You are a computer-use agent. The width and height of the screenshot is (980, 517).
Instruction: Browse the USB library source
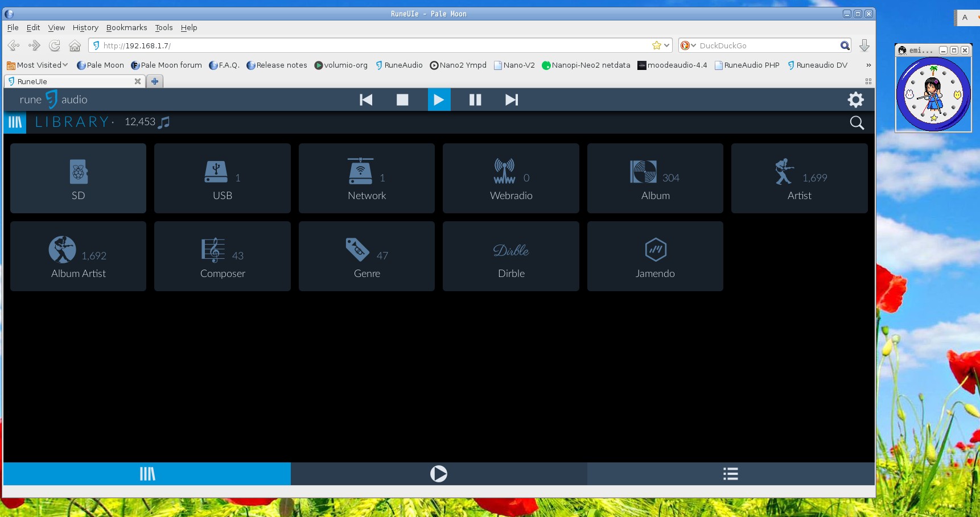[222, 178]
